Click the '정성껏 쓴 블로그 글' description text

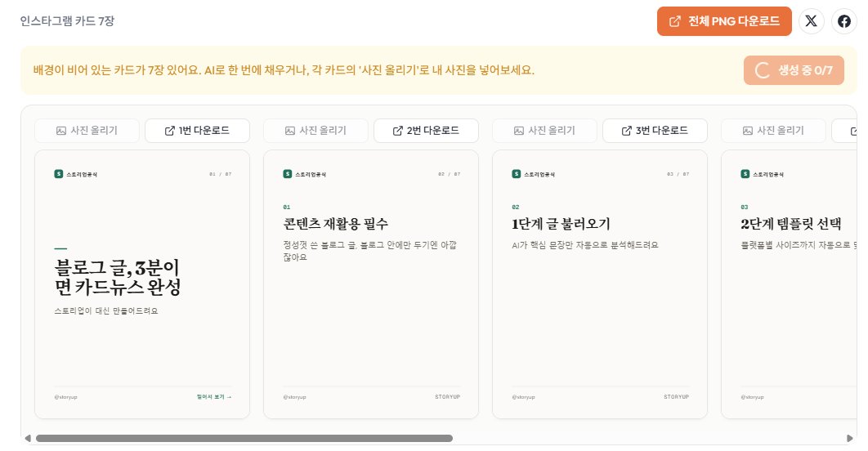(x=369, y=251)
